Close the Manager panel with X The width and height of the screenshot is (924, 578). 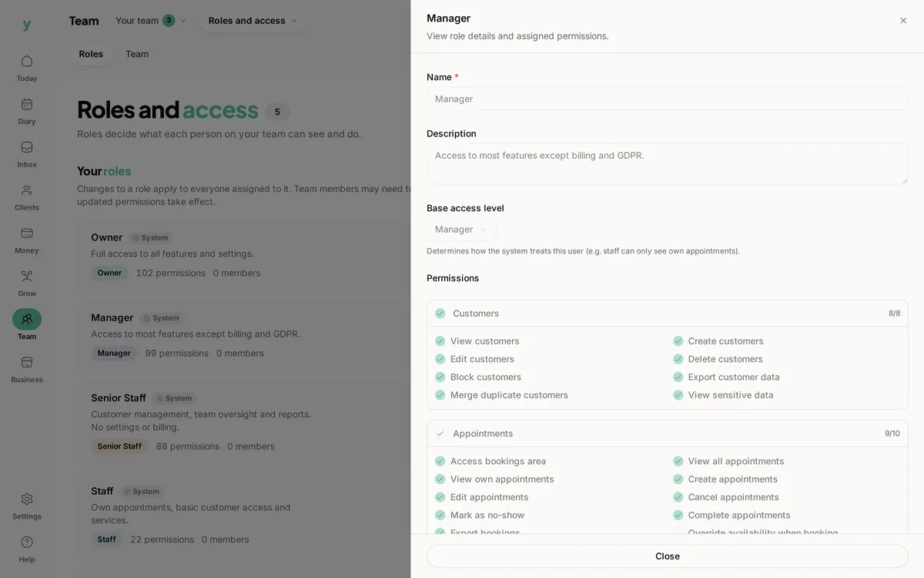tap(903, 21)
